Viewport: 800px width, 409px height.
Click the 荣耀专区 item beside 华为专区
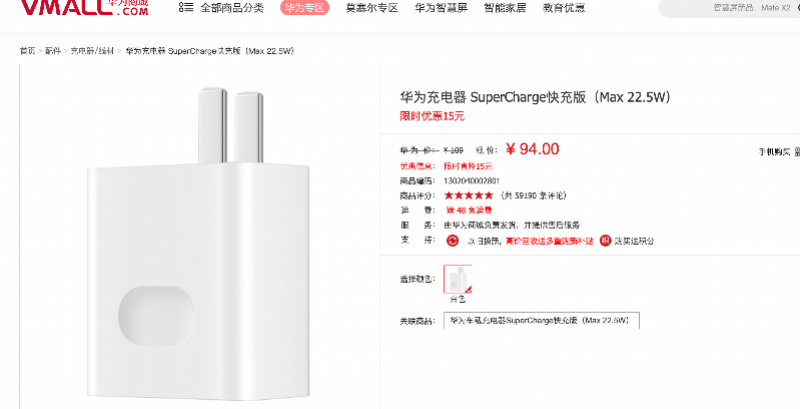click(x=371, y=8)
